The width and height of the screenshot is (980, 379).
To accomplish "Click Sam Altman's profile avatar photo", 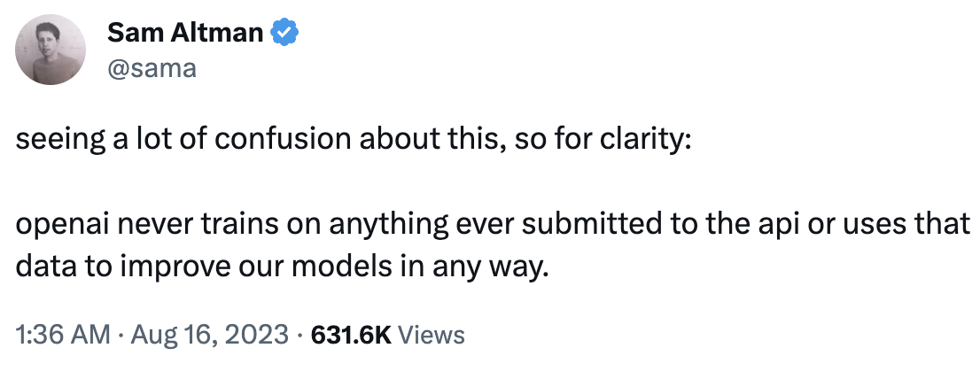I will click(x=51, y=51).
